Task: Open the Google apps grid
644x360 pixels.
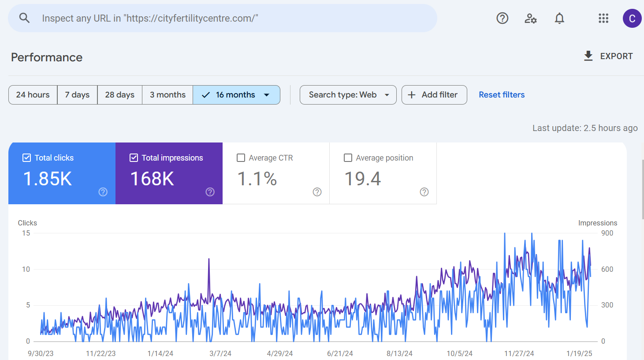Action: pos(603,18)
